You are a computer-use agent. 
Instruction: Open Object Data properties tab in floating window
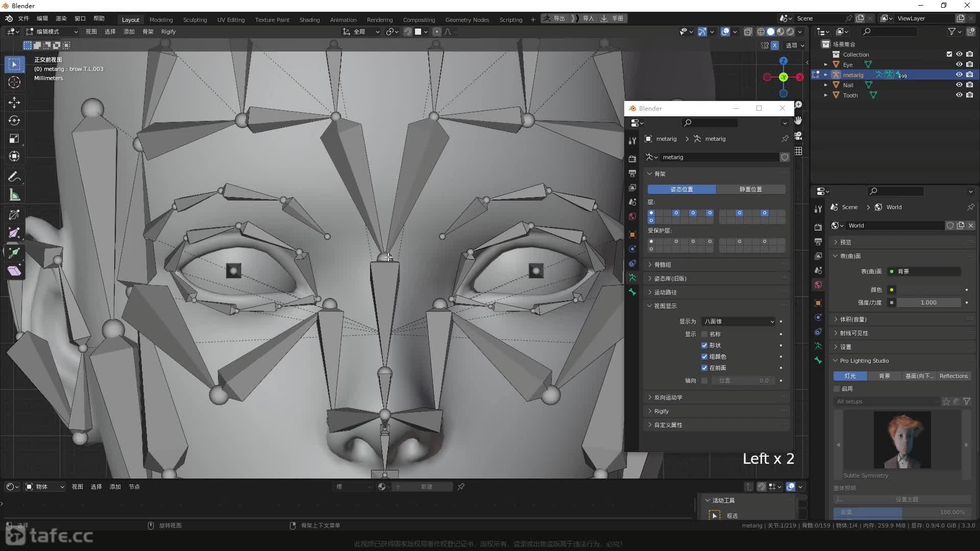pyautogui.click(x=632, y=278)
